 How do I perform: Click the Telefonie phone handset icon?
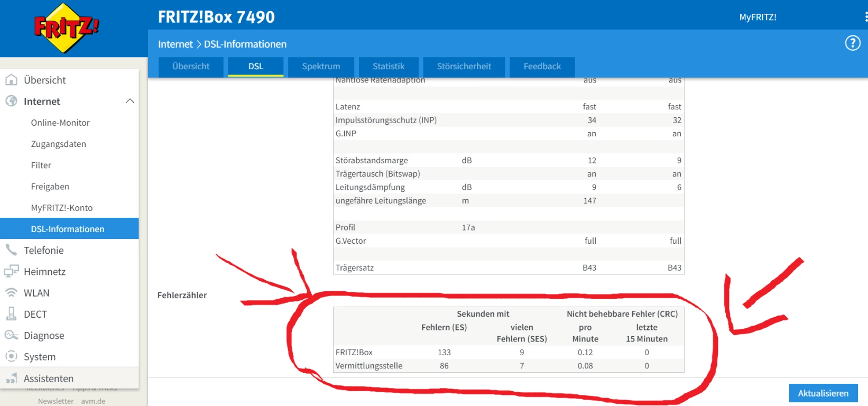(x=11, y=250)
